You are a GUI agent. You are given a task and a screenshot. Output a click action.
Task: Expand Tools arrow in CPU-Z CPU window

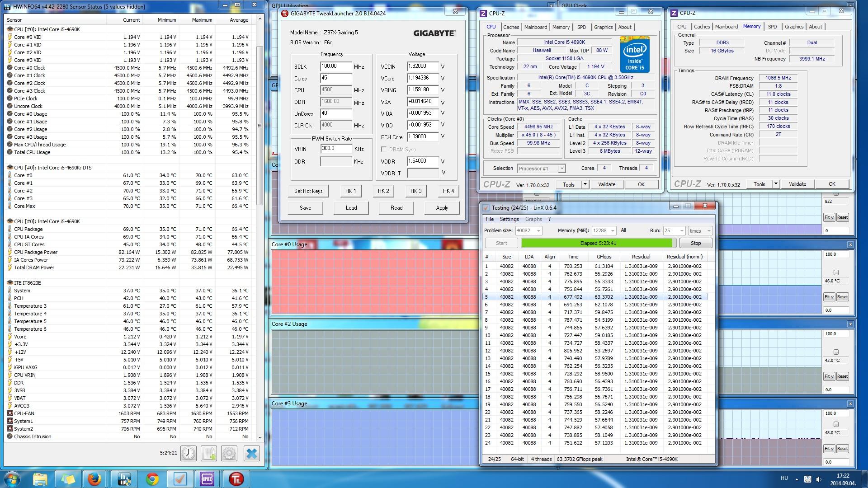click(x=585, y=184)
